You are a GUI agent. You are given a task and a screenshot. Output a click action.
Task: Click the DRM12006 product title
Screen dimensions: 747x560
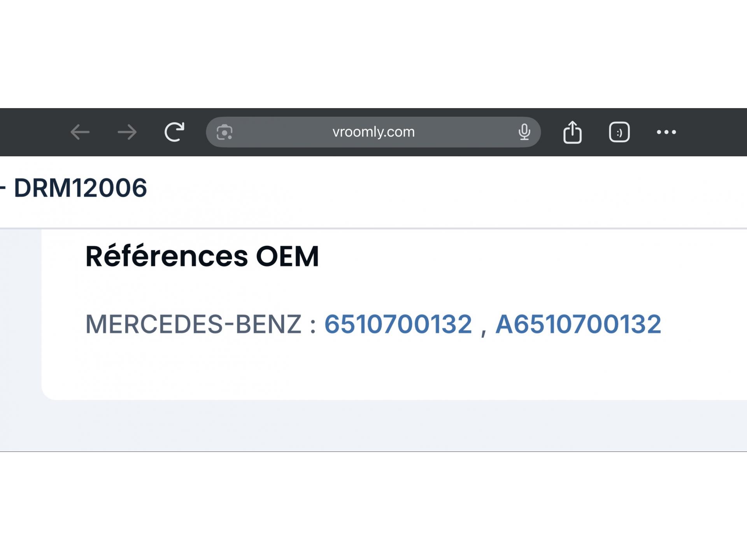pyautogui.click(x=81, y=188)
